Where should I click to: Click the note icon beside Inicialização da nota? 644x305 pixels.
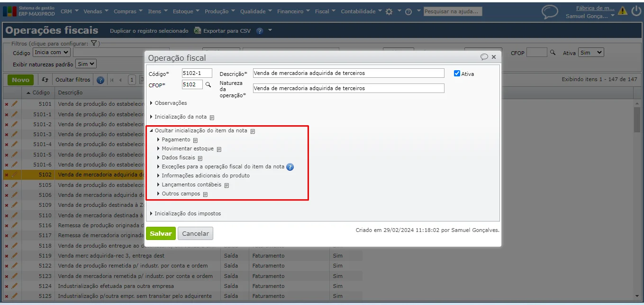[212, 117]
